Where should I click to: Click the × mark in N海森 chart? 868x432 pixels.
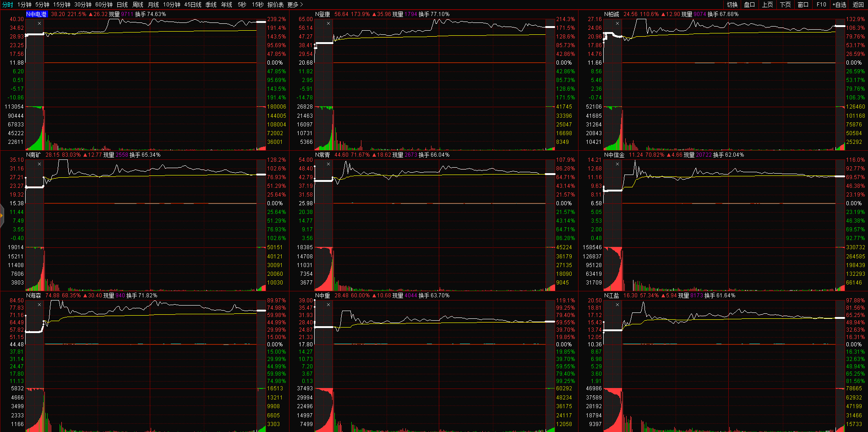[x=39, y=305]
